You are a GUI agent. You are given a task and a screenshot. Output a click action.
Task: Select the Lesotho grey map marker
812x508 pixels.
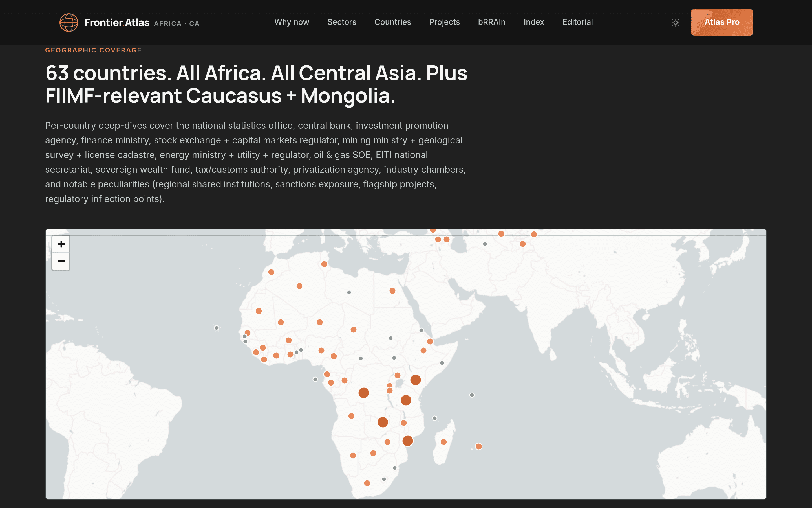tap(384, 479)
